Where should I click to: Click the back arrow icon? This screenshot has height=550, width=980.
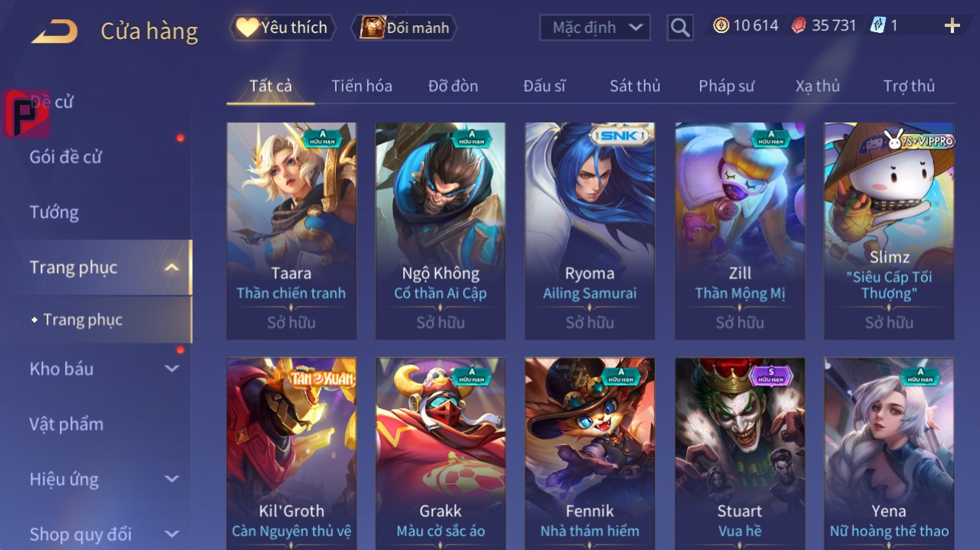coord(54,31)
